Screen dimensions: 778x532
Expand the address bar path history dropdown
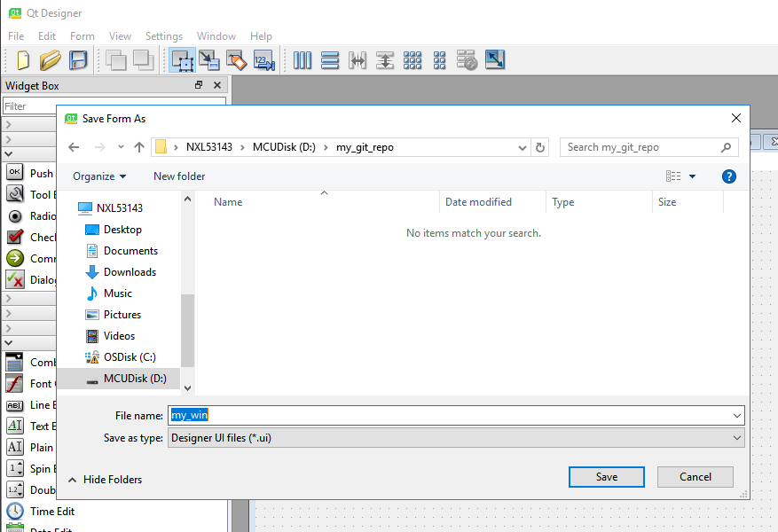coord(522,148)
